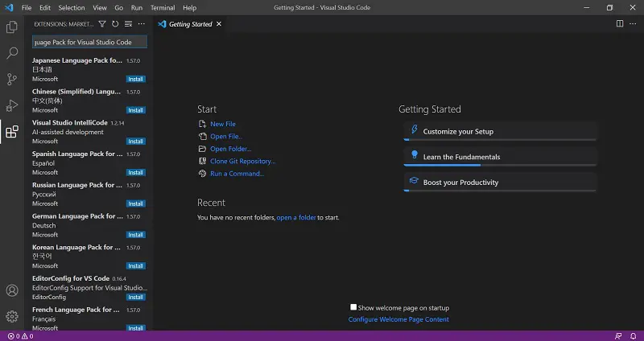Select Japanese Language Pack extension title
The width and height of the screenshot is (644, 341).
click(77, 60)
